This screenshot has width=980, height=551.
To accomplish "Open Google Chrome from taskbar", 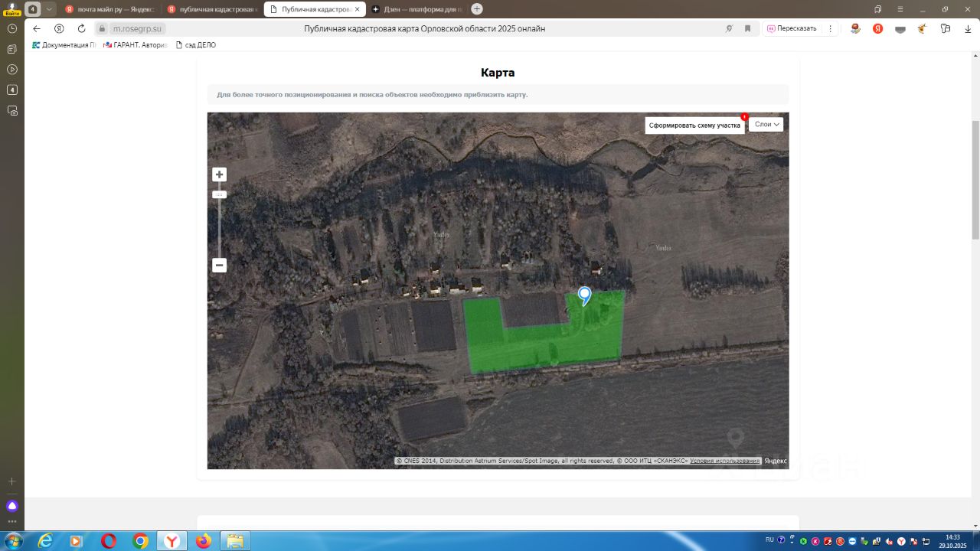I will (140, 541).
